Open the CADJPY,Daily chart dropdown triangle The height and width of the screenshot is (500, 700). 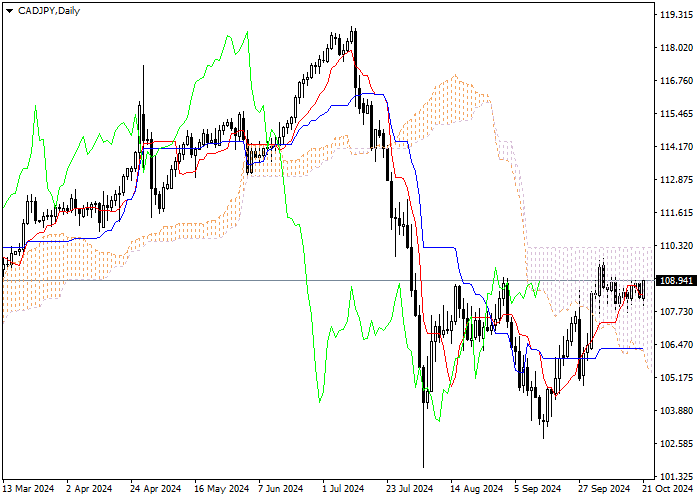click(9, 11)
